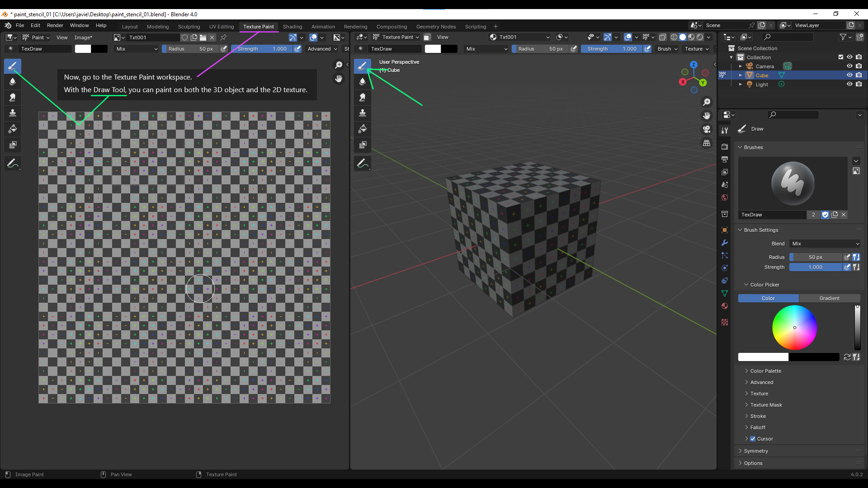Toggle camera view in 3D viewport

[x=707, y=130]
